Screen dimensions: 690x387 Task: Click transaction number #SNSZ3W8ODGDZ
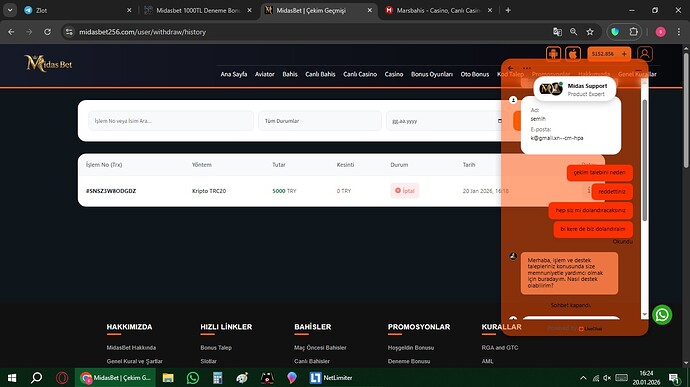[x=111, y=191]
